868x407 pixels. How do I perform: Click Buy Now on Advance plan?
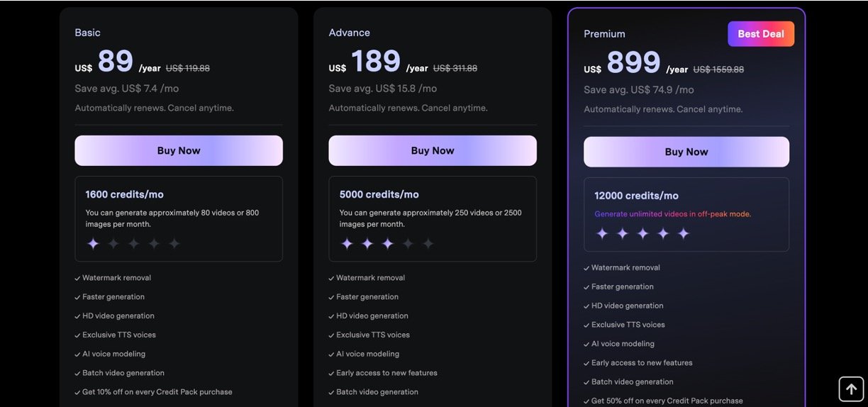(x=433, y=150)
